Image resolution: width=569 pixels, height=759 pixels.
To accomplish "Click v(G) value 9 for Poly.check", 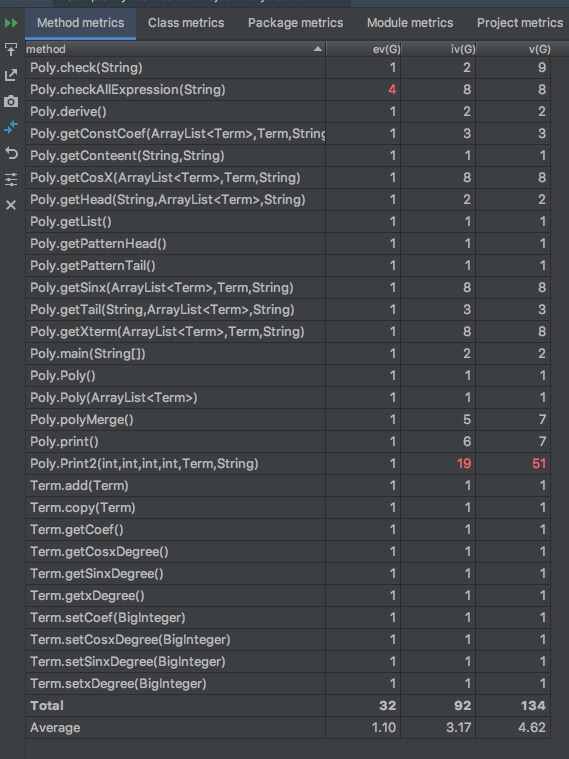I will click(542, 67).
